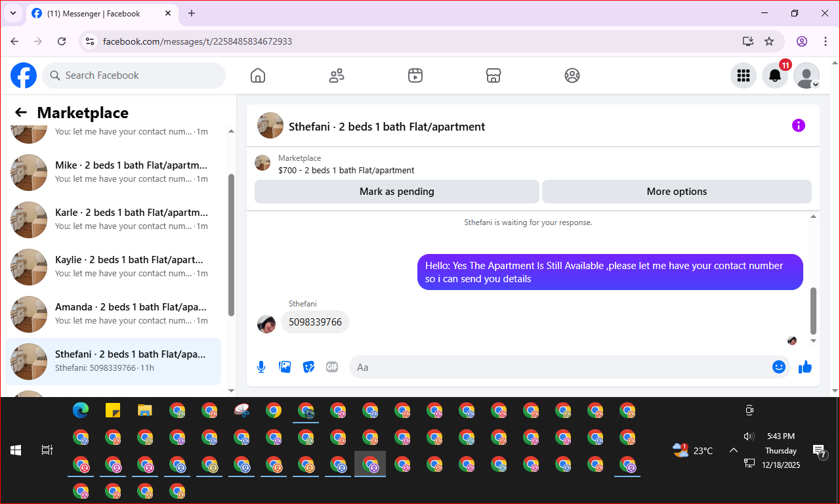Click the voice clip microphone icon
The width and height of the screenshot is (840, 504).
tap(261, 367)
